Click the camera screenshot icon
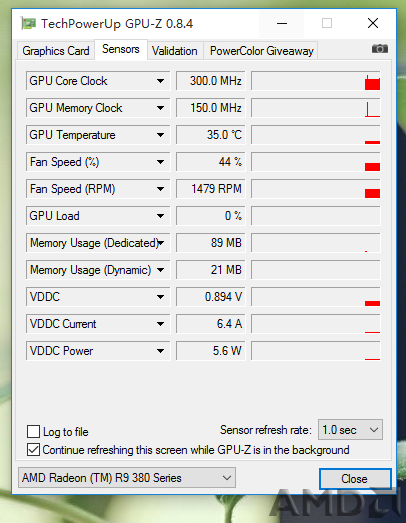 coord(380,49)
